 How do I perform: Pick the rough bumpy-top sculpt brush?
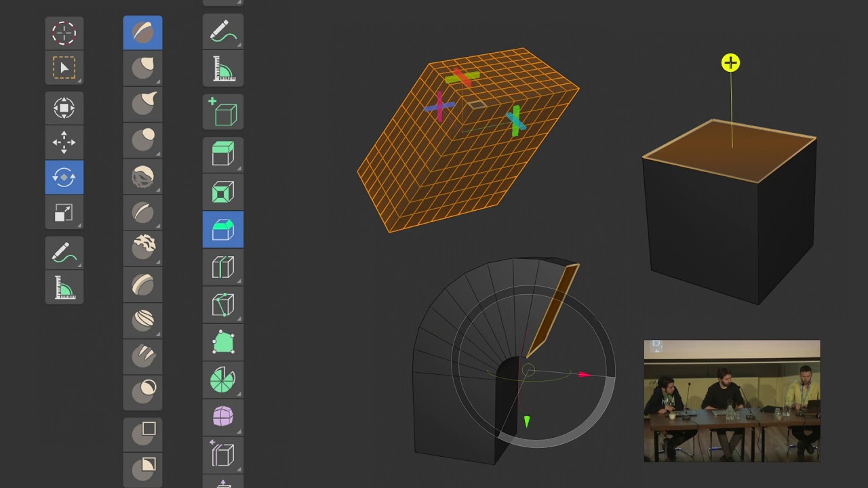coord(142,248)
